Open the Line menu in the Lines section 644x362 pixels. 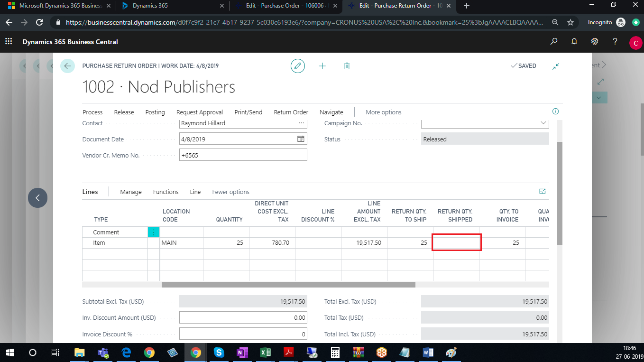coord(195,192)
